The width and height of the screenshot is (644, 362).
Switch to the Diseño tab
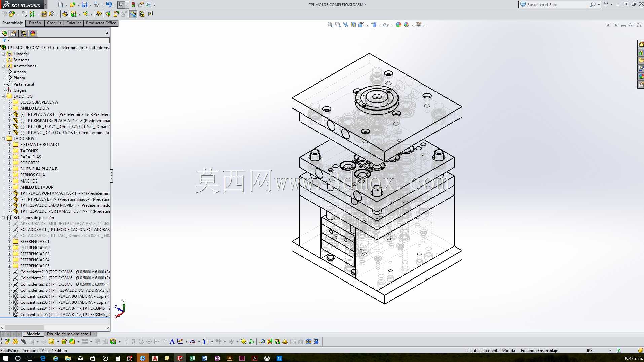pos(35,23)
